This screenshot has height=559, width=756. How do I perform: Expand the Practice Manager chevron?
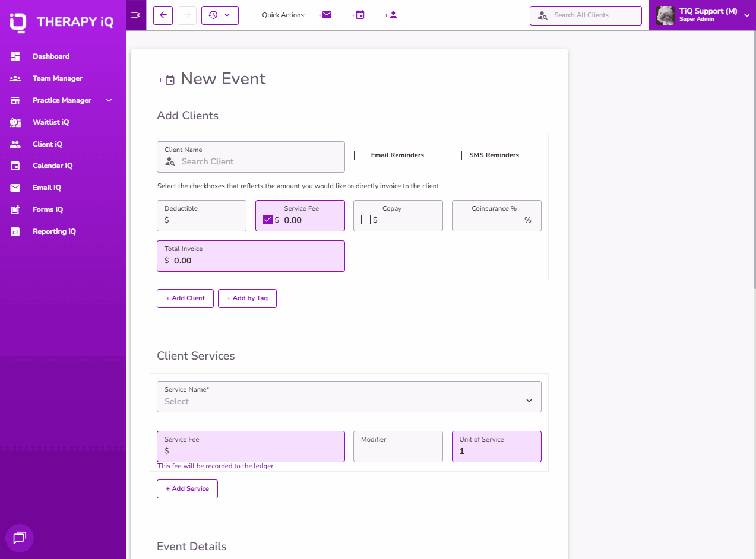109,100
